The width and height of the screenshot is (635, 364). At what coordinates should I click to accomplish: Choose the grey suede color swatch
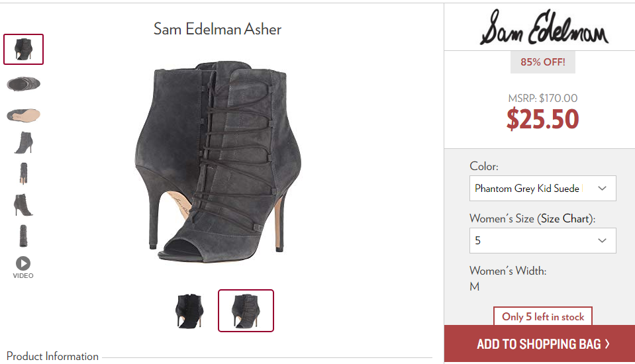pos(246,310)
